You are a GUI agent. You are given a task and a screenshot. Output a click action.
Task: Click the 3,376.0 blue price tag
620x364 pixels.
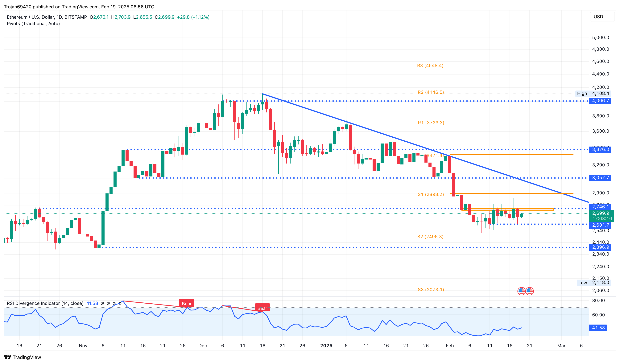pos(600,149)
